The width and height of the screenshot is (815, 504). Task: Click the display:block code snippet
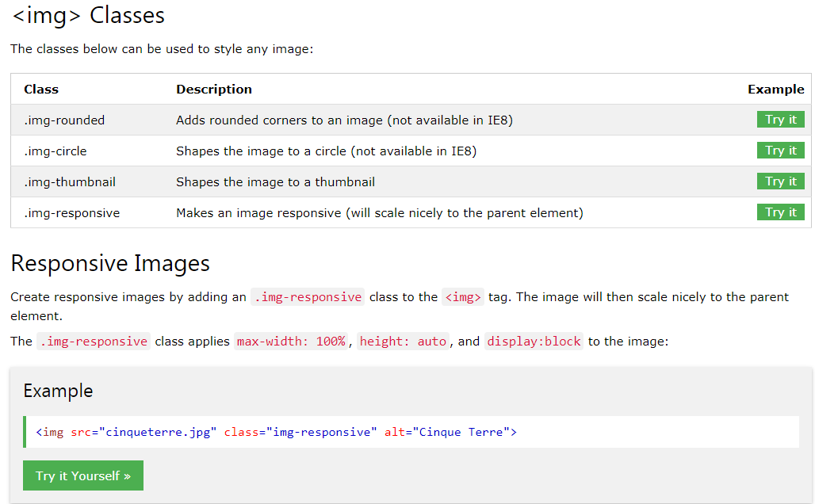[x=534, y=341]
